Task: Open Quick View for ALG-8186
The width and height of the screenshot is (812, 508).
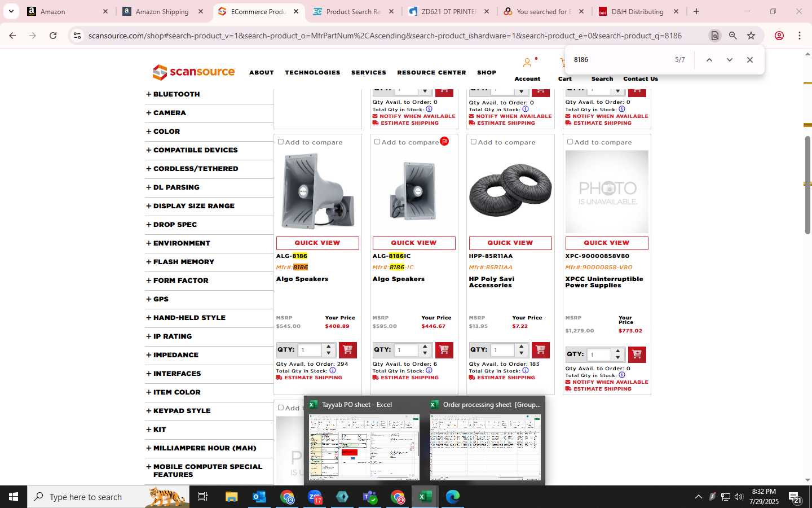Action: pos(317,243)
